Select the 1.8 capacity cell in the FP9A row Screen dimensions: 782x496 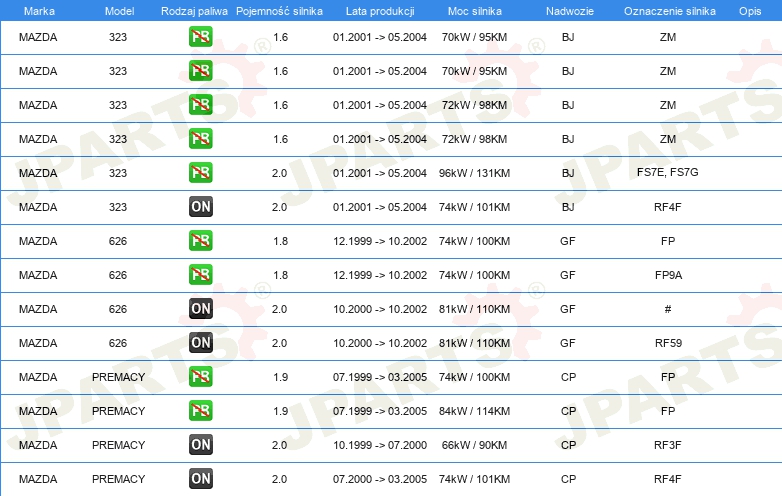point(280,275)
